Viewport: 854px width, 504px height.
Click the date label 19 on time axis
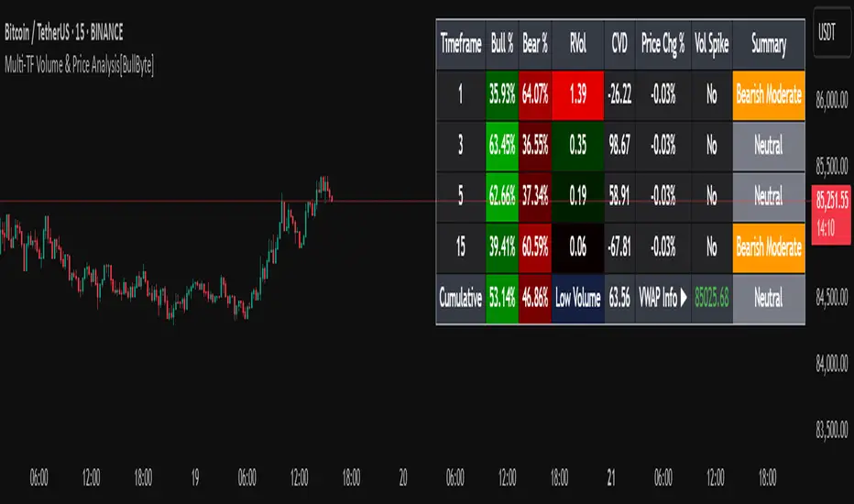[195, 477]
